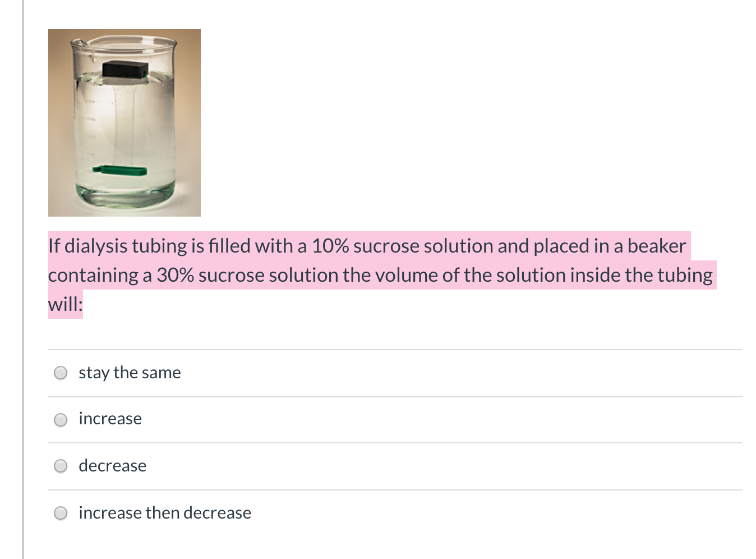
Task: Click the divider below "decrease"
Action: pyautogui.click(x=393, y=489)
